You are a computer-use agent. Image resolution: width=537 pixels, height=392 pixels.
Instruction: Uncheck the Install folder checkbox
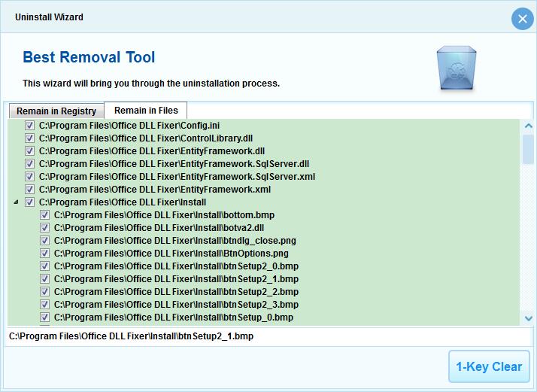(29, 202)
